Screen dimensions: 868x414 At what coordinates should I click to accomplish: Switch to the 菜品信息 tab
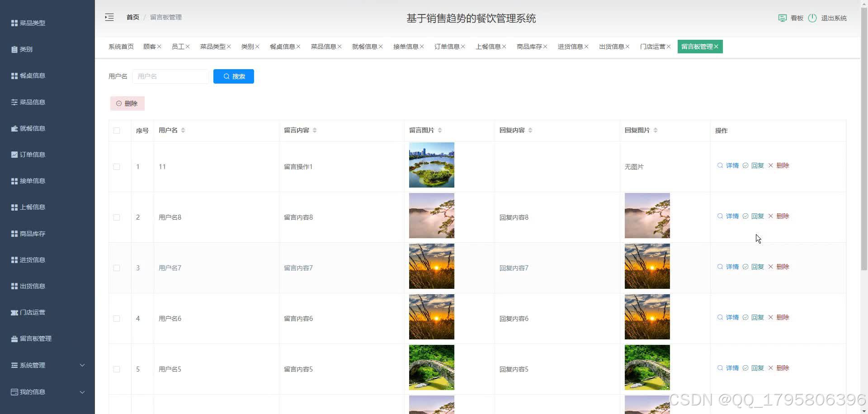[323, 47]
